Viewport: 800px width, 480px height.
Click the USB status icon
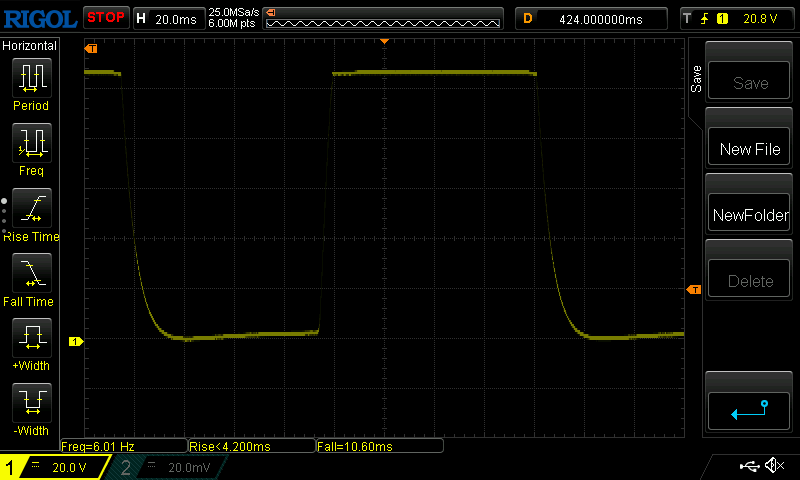(x=748, y=466)
